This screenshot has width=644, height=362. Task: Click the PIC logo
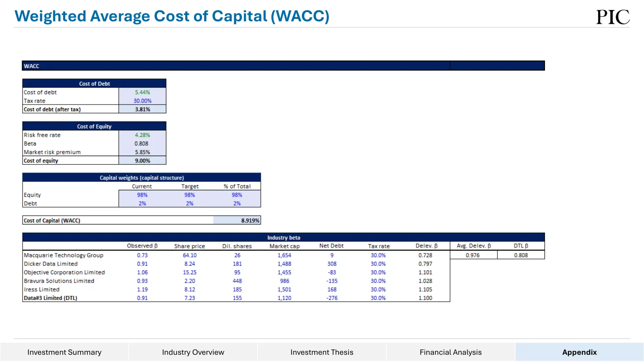[613, 17]
